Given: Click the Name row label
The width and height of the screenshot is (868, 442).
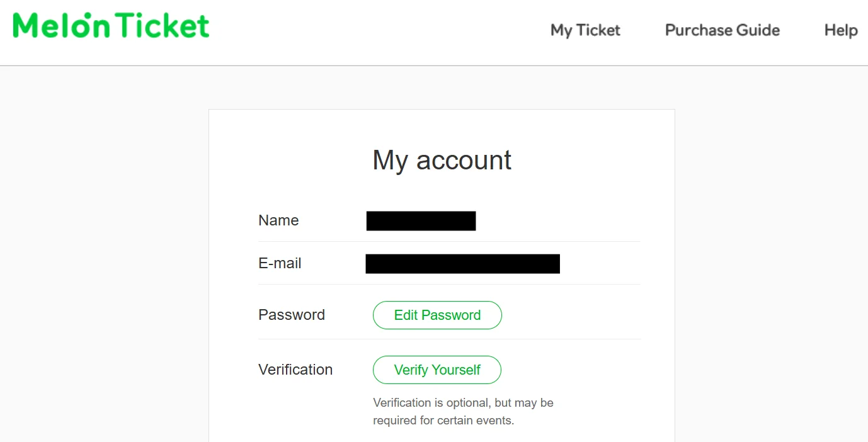Looking at the screenshot, I should click(x=278, y=220).
